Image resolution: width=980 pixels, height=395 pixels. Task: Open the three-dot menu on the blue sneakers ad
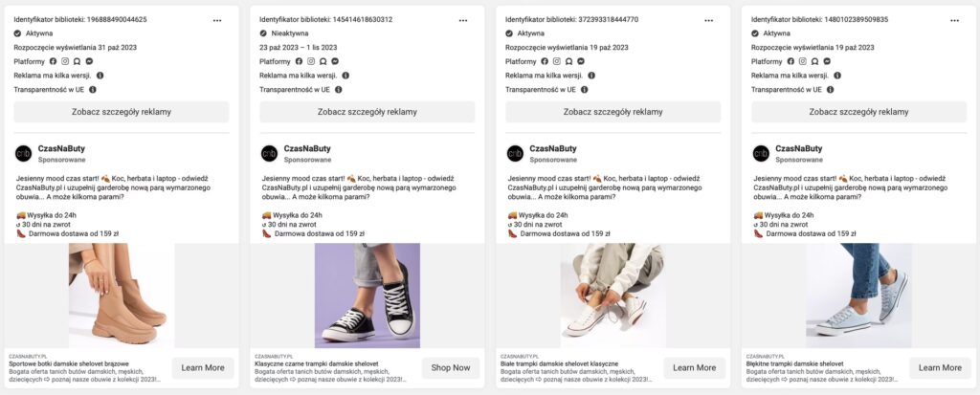point(955,19)
